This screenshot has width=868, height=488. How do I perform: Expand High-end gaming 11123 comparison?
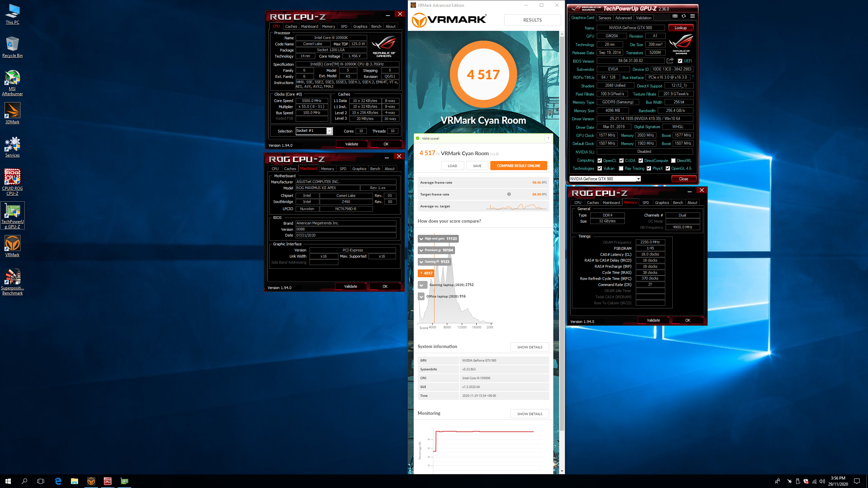pos(438,239)
